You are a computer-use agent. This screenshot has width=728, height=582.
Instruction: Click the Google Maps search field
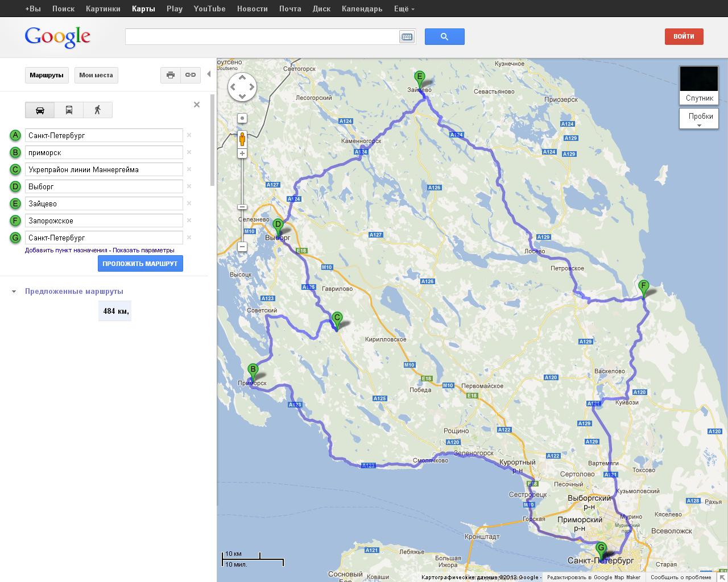click(263, 37)
